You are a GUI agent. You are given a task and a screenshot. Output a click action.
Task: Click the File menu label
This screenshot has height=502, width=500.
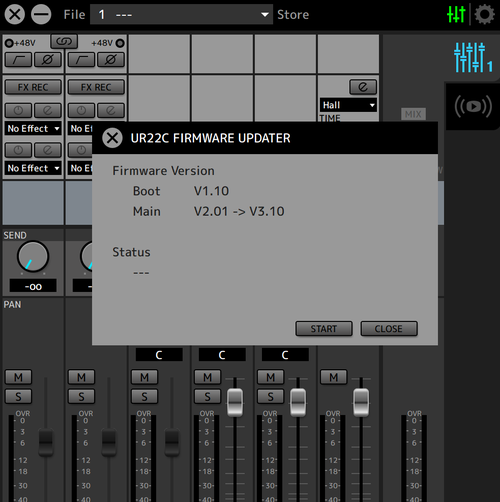[74, 15]
